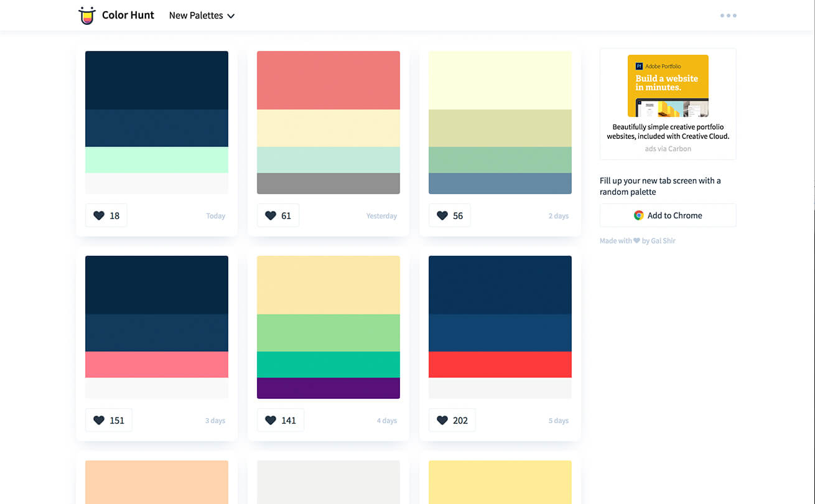Image resolution: width=815 pixels, height=504 pixels.
Task: Click the Color Hunt site title
Action: click(x=128, y=16)
